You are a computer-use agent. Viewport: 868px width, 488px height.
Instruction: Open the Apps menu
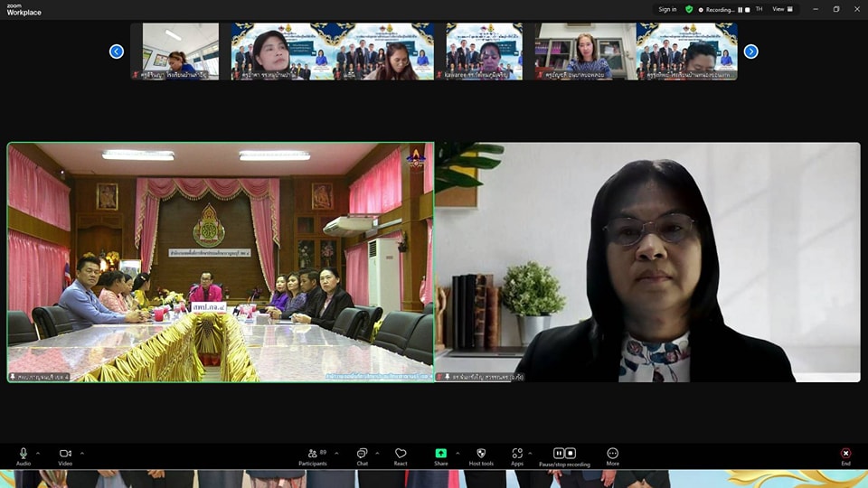517,456
